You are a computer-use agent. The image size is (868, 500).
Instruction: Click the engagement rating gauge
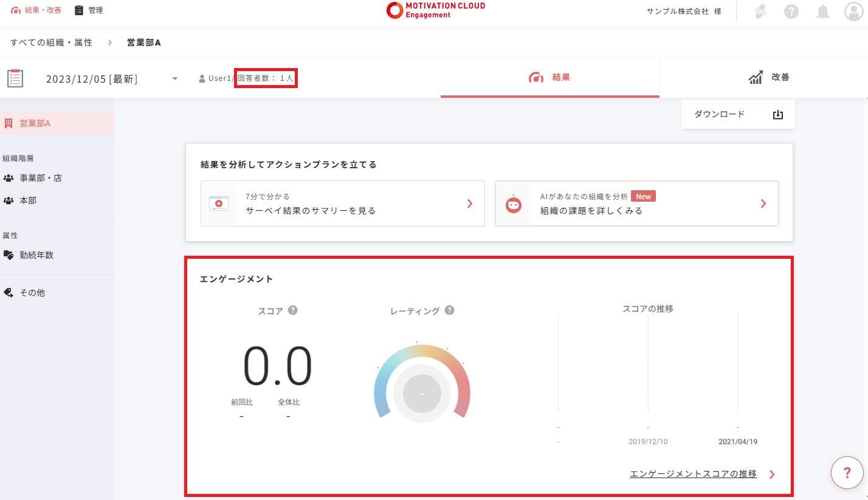tap(422, 384)
